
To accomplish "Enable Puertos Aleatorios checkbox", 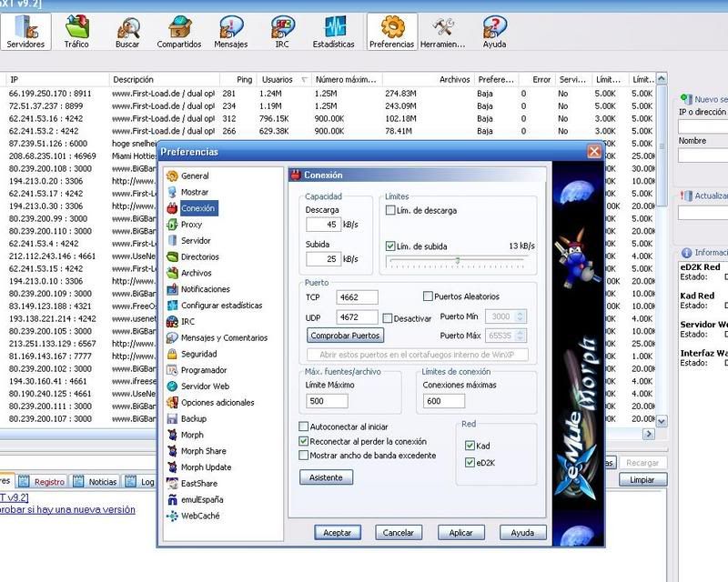I will 428,296.
